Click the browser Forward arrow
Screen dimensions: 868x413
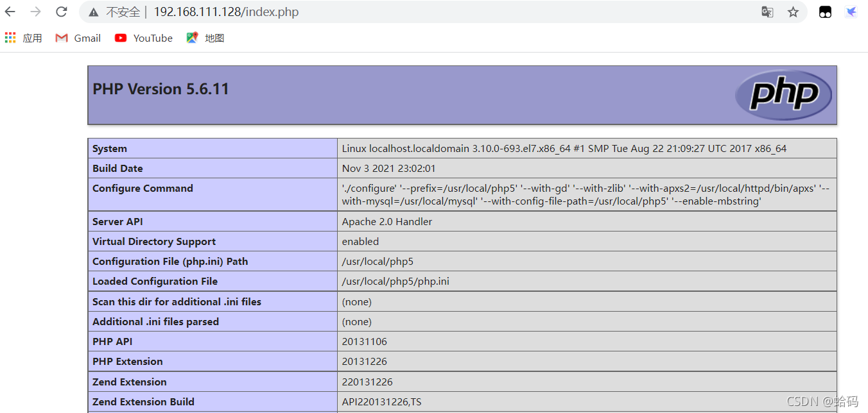pyautogui.click(x=36, y=12)
